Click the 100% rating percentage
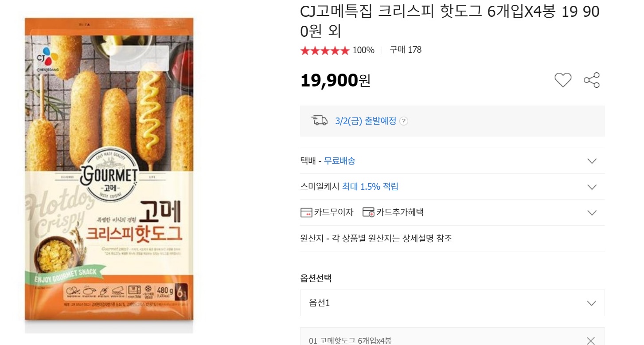This screenshot has width=644, height=345. click(363, 51)
